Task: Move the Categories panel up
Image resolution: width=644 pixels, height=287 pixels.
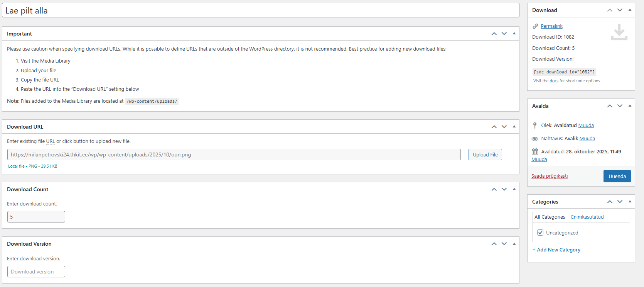Action: coord(610,202)
